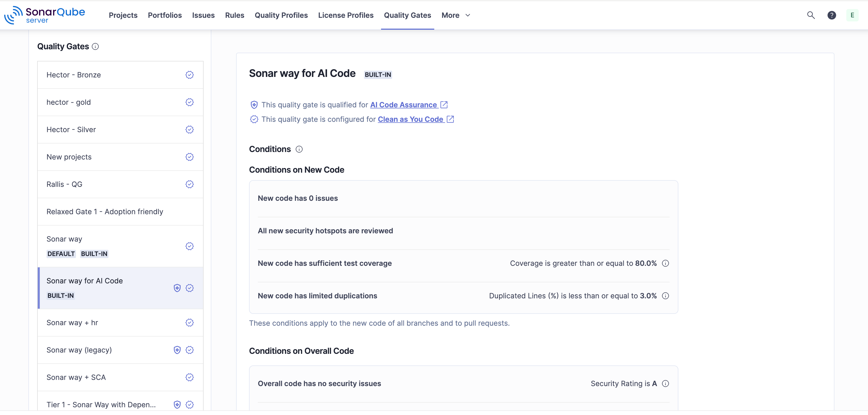Select the Rallis - QG quality gate
Screen dimensions: 868x415
coord(64,184)
